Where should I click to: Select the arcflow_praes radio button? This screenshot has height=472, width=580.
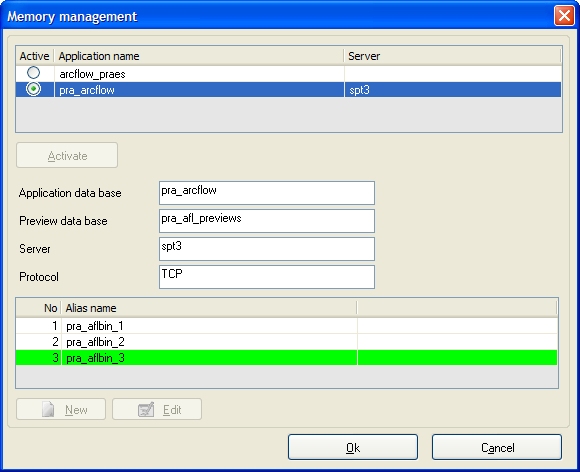34,73
